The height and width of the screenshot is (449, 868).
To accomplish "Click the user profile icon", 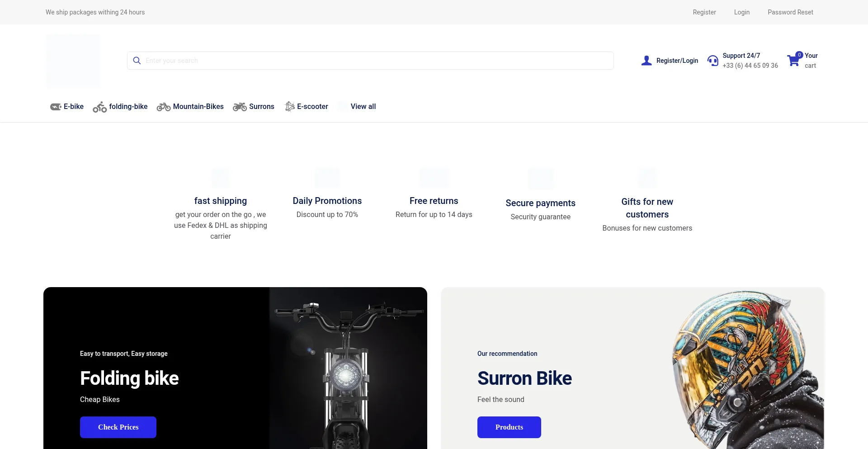I will click(646, 61).
